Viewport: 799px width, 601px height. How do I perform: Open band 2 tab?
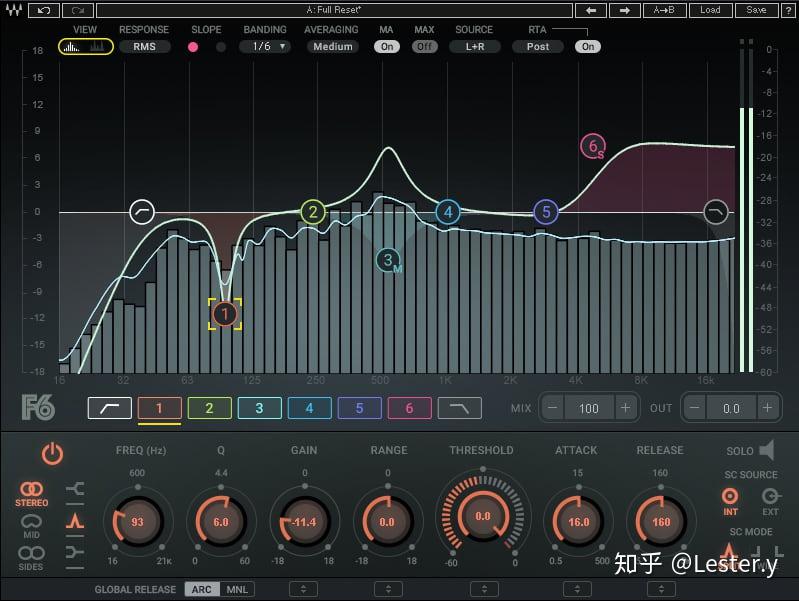click(x=209, y=408)
